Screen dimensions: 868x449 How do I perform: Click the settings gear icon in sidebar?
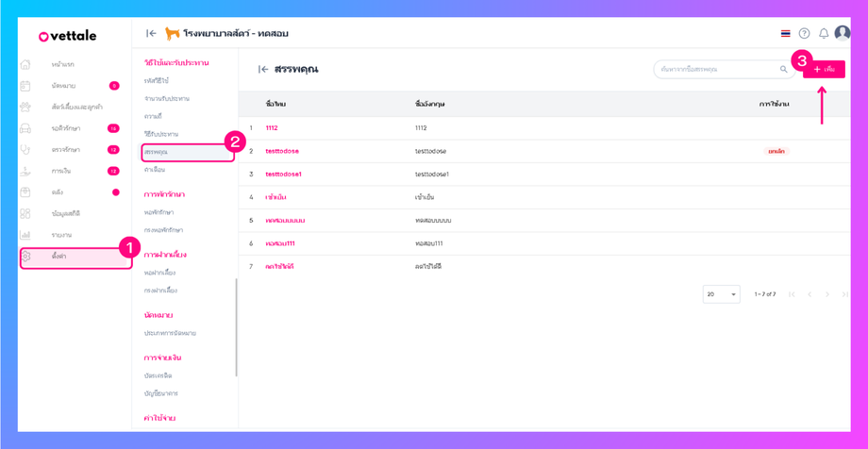[26, 257]
